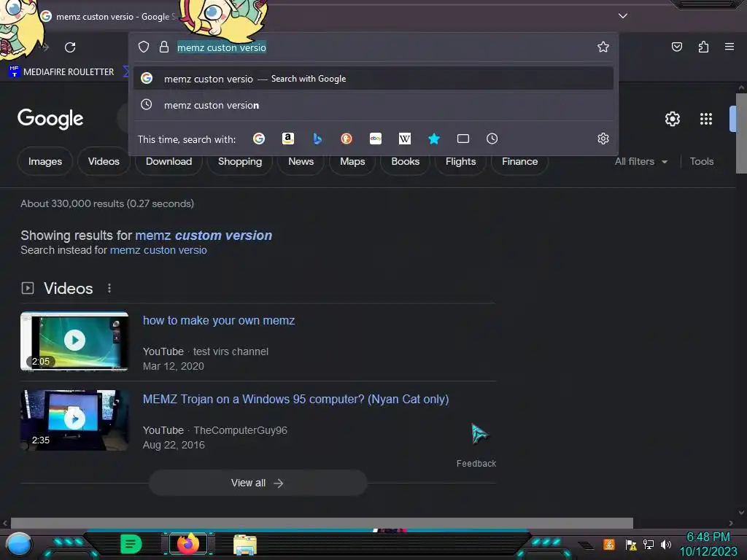The height and width of the screenshot is (560, 747).
Task: Reload the page with the refresh icon
Action: point(70,47)
